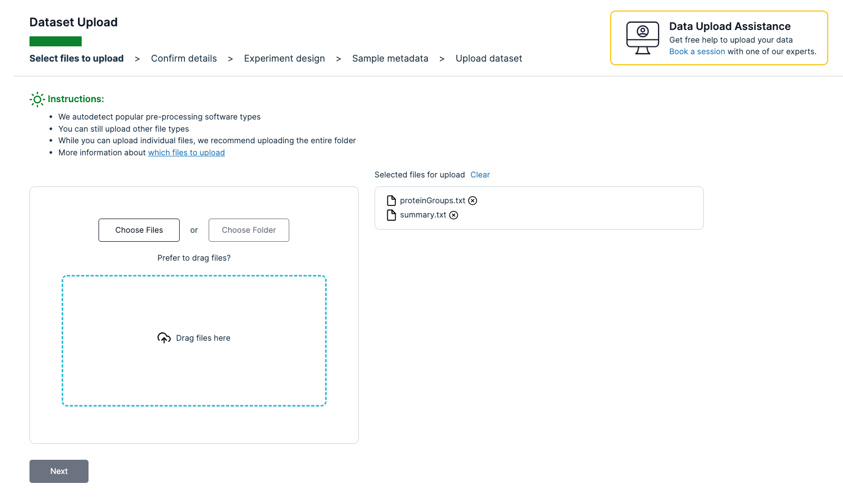Click inside the 'Drag files here' dropzone

194,369
